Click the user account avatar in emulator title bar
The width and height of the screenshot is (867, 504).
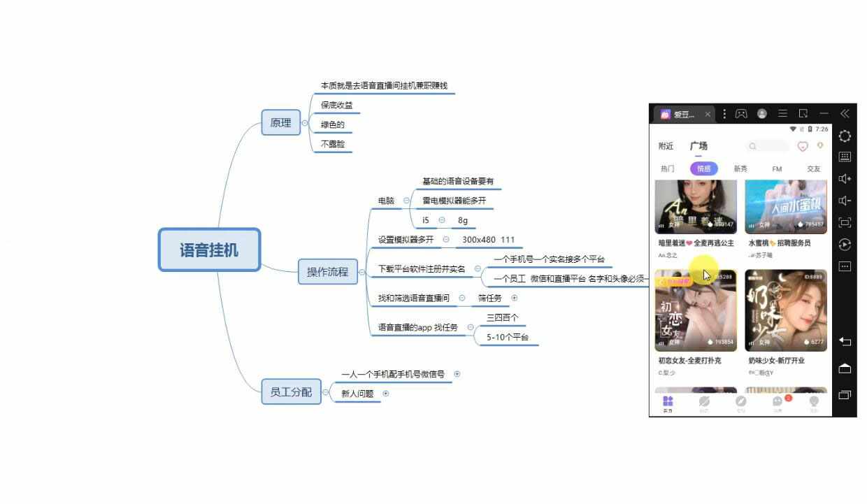762,113
